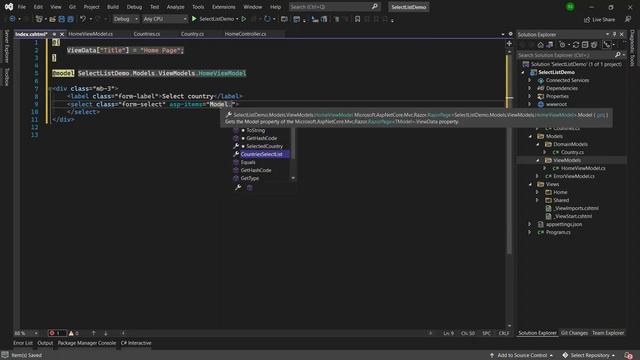Select ErrorViewModel.cs in Solution Explorer
Viewport: 640px width, 360px height.
(x=574, y=176)
